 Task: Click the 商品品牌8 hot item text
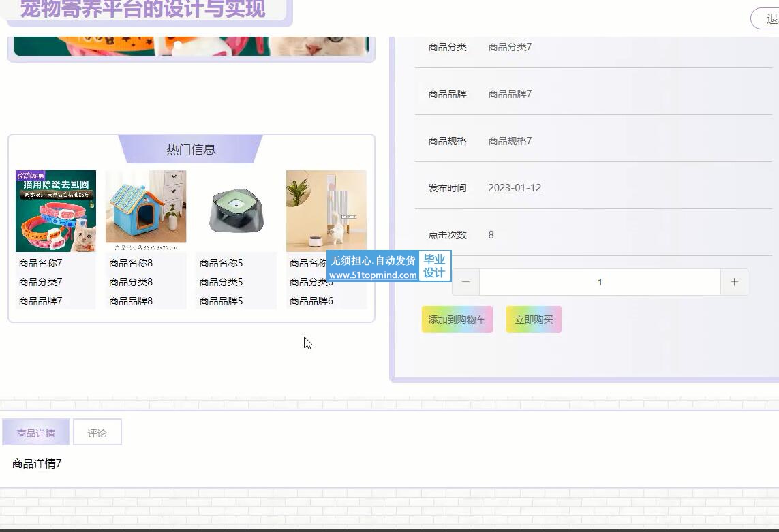click(x=131, y=300)
